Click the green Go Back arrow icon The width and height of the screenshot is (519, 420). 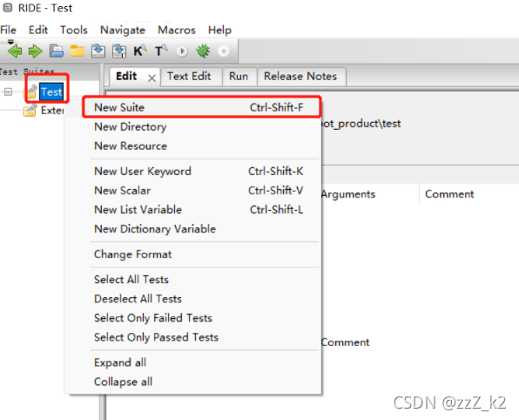15,51
